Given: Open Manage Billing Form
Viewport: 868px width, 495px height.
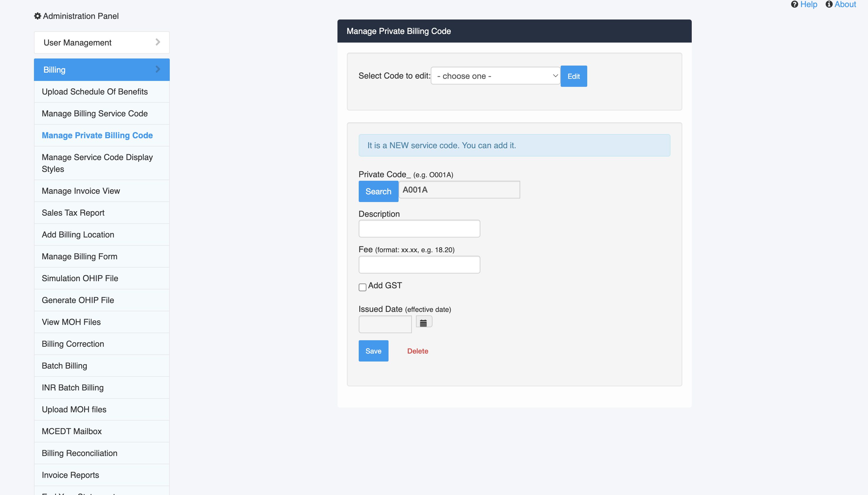Looking at the screenshot, I should click(x=102, y=256).
